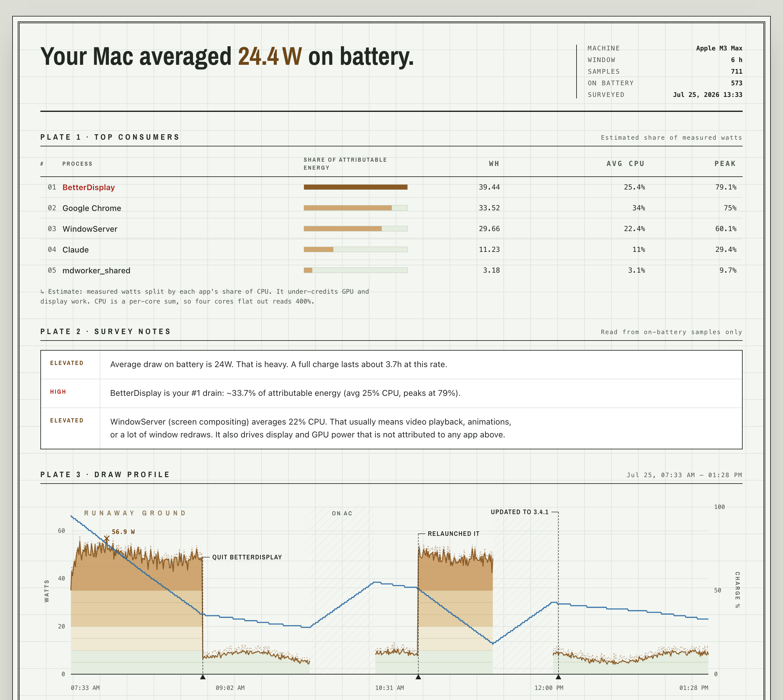
Task: Click the 3.18 Wh value
Action: [491, 271]
